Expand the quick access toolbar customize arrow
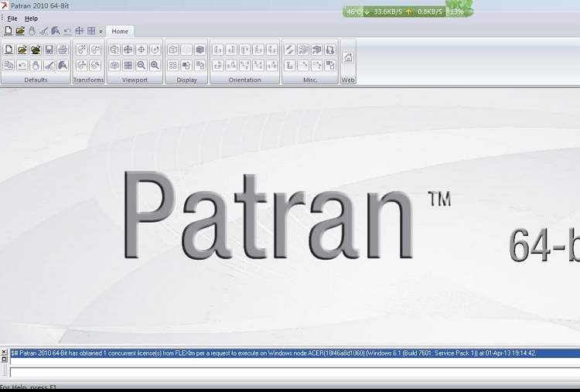This screenshot has height=392, width=580. (101, 32)
